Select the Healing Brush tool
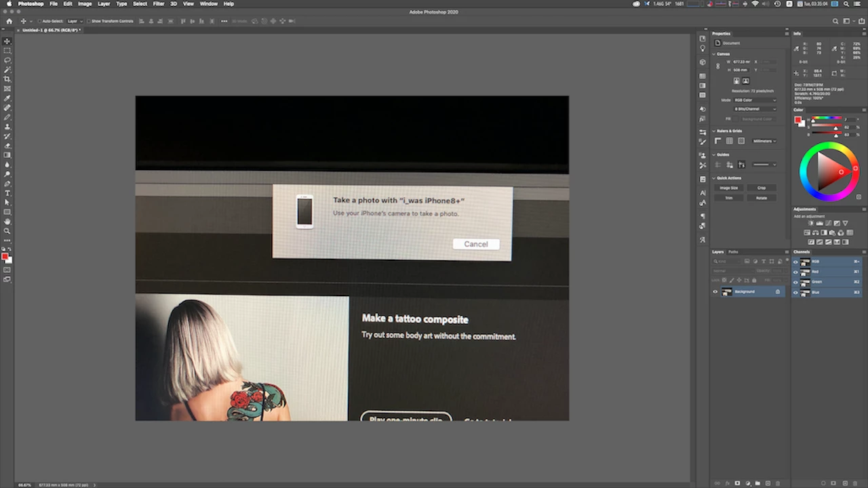 click(7, 108)
